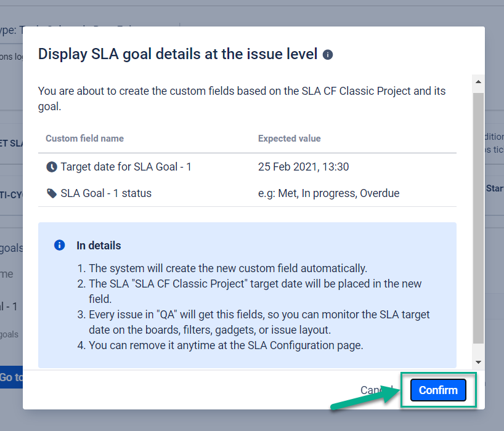
Task: Click the note about removing it anytime
Action: [226, 345]
